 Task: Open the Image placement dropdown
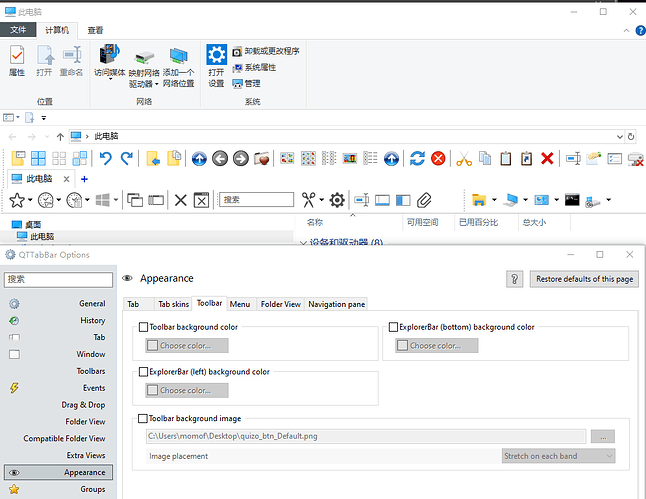558,456
